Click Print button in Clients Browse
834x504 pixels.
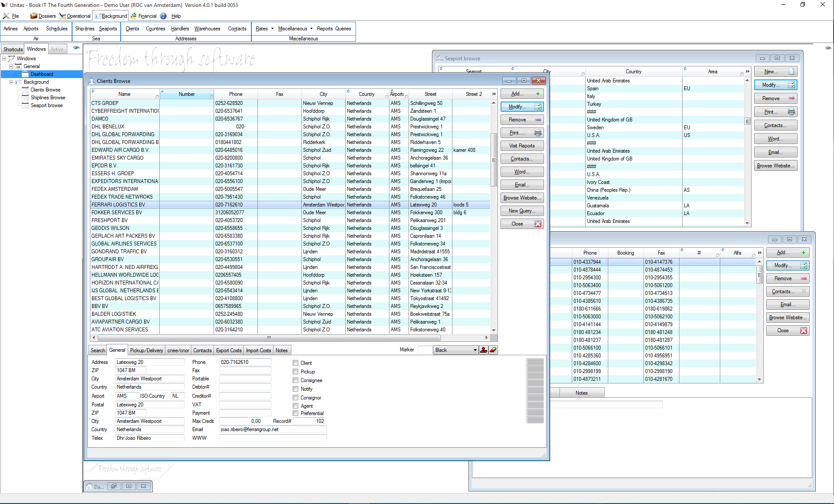(522, 133)
